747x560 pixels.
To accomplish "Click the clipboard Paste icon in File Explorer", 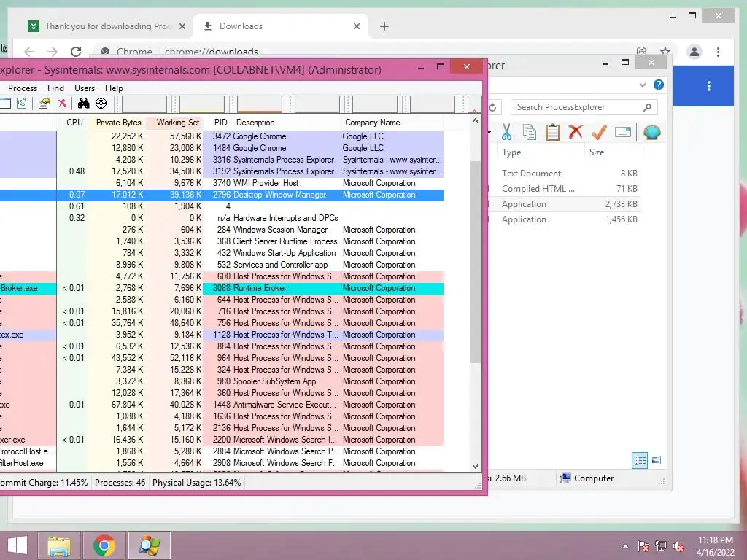I will point(553,132).
